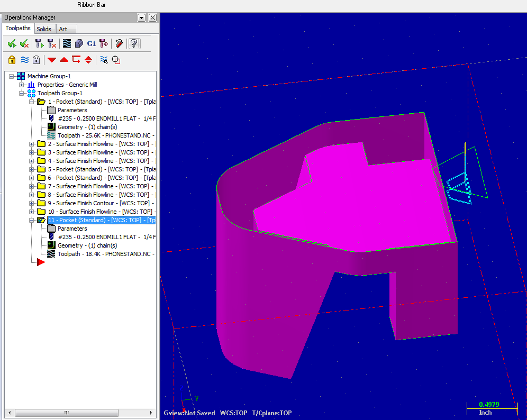Post selected operations using G1 icon
527x420 pixels.
point(91,43)
